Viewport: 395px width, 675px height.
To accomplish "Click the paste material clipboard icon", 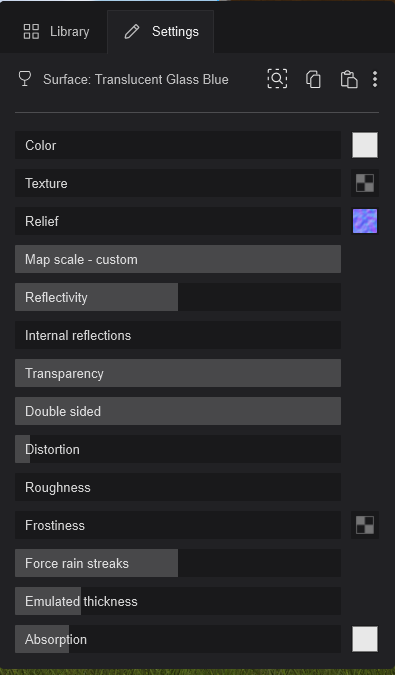I will (x=349, y=79).
